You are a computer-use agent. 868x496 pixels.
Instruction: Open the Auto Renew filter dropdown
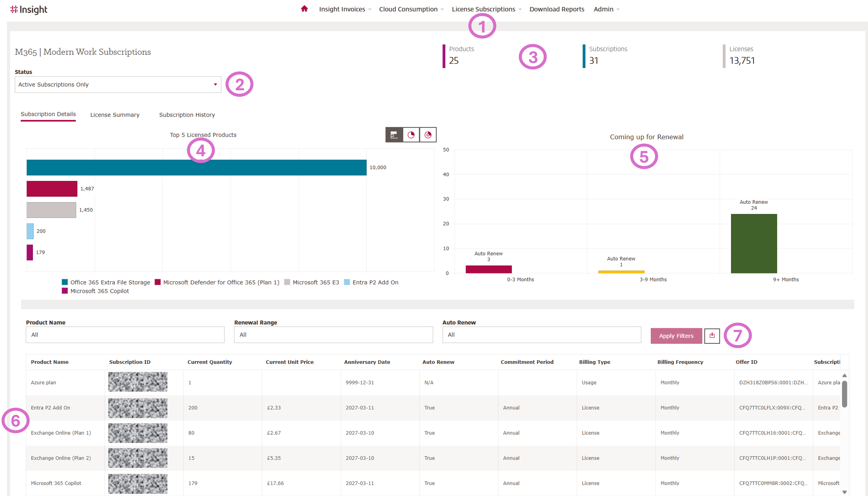pyautogui.click(x=542, y=335)
